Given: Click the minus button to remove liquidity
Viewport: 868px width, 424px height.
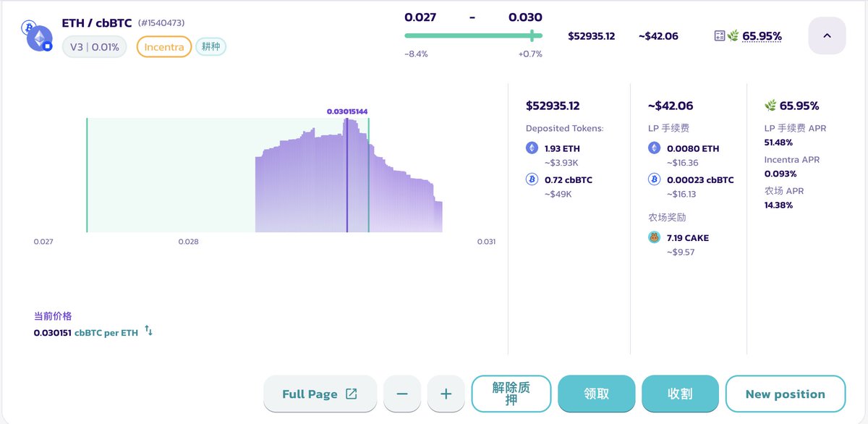Looking at the screenshot, I should click(x=402, y=394).
